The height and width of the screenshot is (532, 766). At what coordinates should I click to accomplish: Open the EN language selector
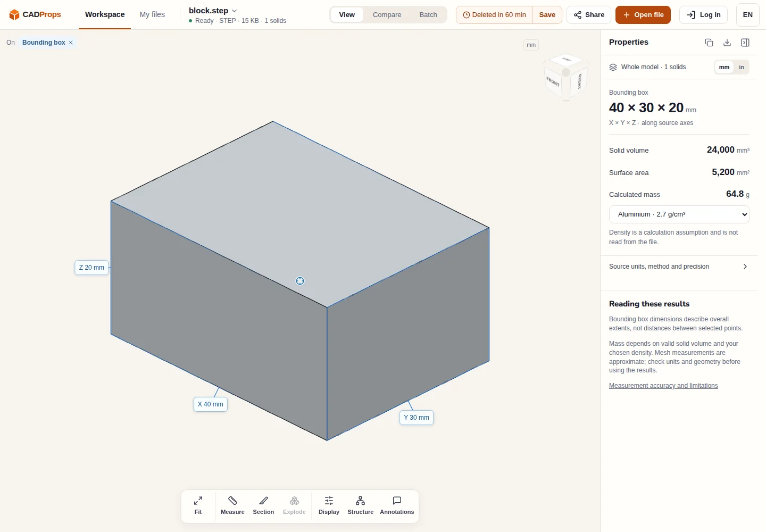748,15
